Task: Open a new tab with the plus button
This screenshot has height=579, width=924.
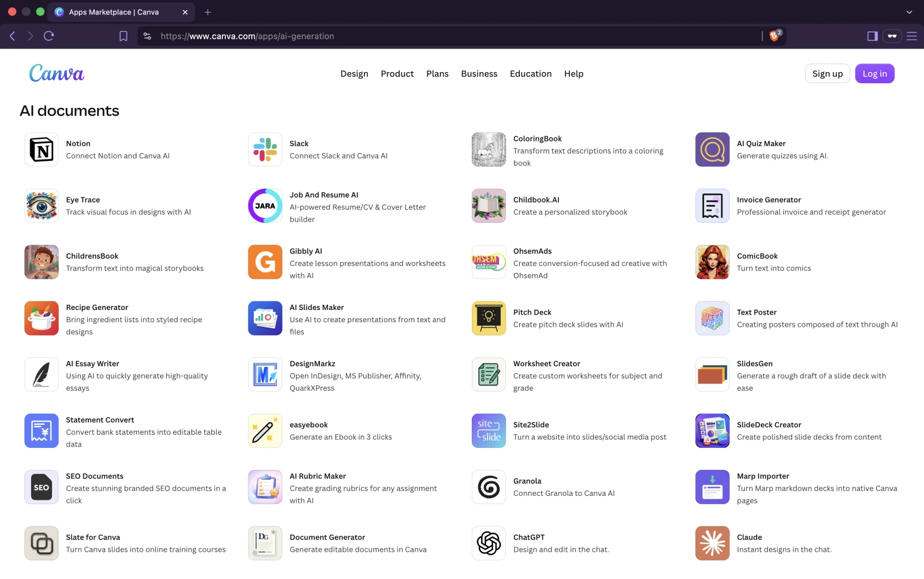Action: click(x=208, y=12)
